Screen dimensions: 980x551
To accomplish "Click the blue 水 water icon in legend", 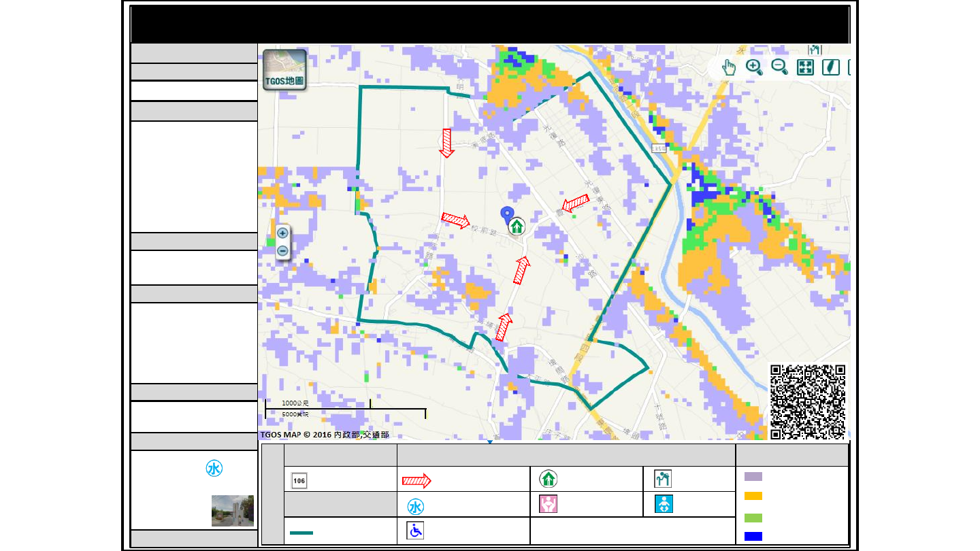I will [416, 507].
